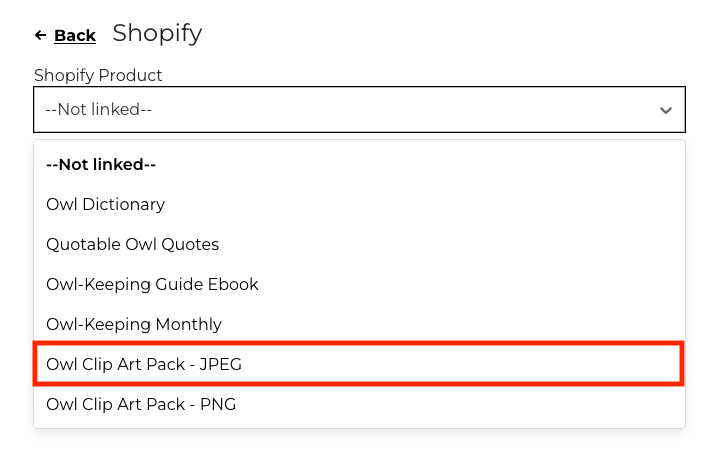Link the product to the PNG clip art pack

coord(359,404)
